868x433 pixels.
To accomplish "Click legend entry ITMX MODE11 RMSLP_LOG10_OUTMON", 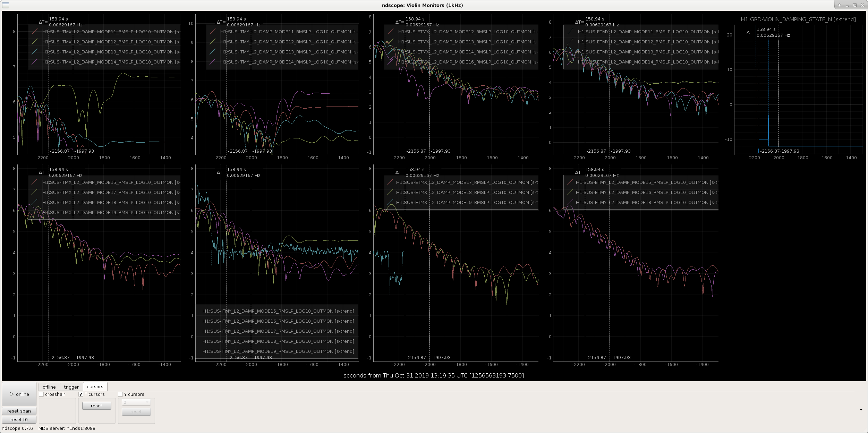I will pyautogui.click(x=111, y=32).
